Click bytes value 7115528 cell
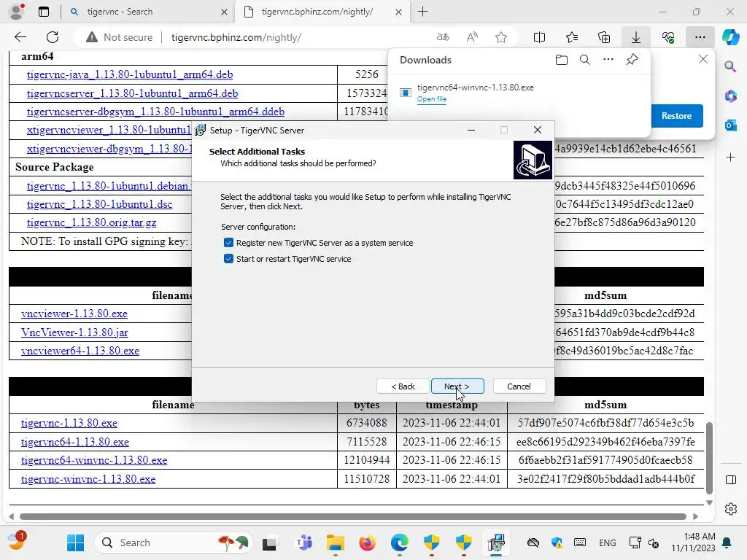 pos(367,442)
